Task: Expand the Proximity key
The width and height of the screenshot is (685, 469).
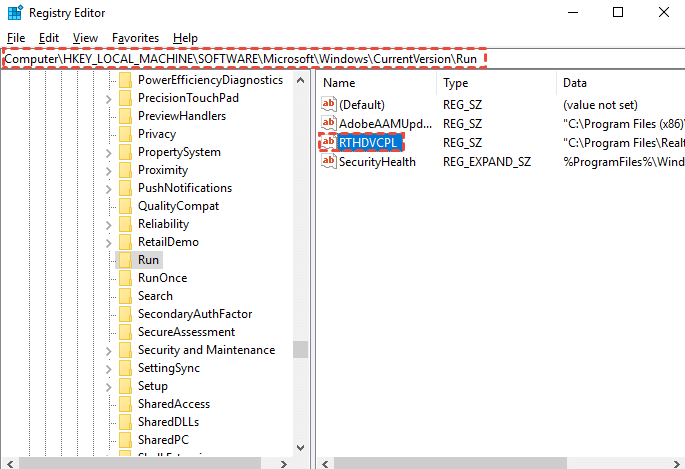Action: (x=109, y=171)
